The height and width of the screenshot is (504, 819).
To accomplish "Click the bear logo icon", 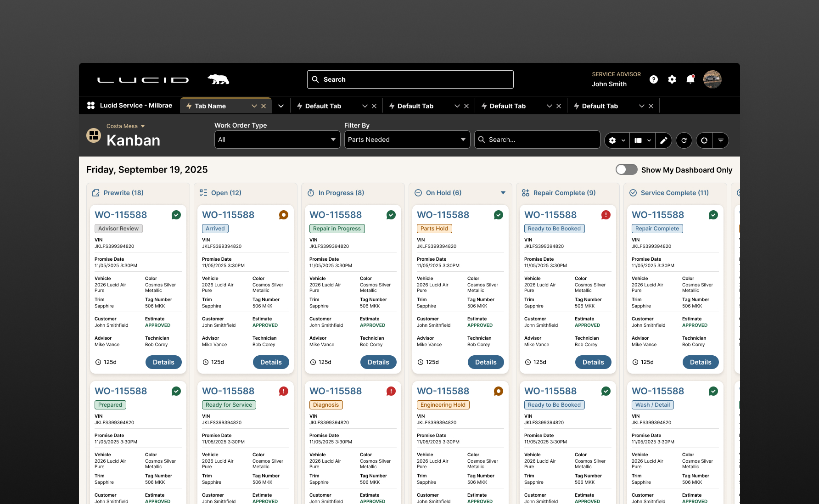I will [219, 79].
